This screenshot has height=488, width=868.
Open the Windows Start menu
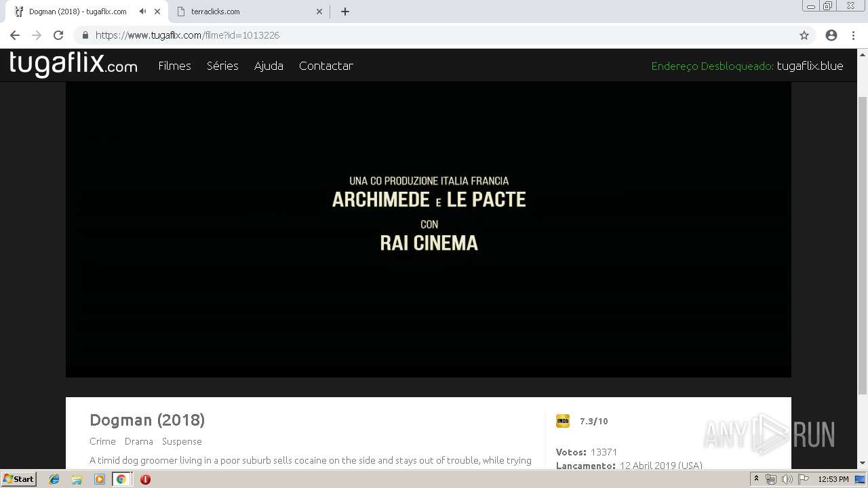tap(19, 479)
